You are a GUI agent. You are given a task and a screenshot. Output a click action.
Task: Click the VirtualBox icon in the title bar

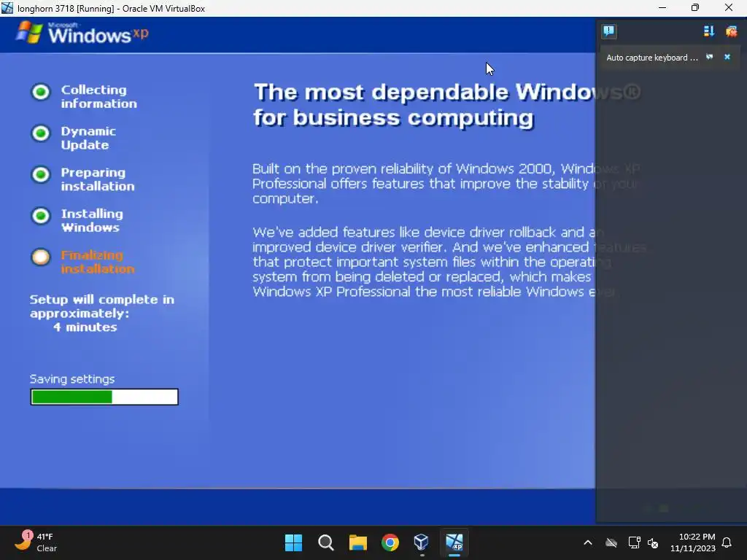[7, 8]
